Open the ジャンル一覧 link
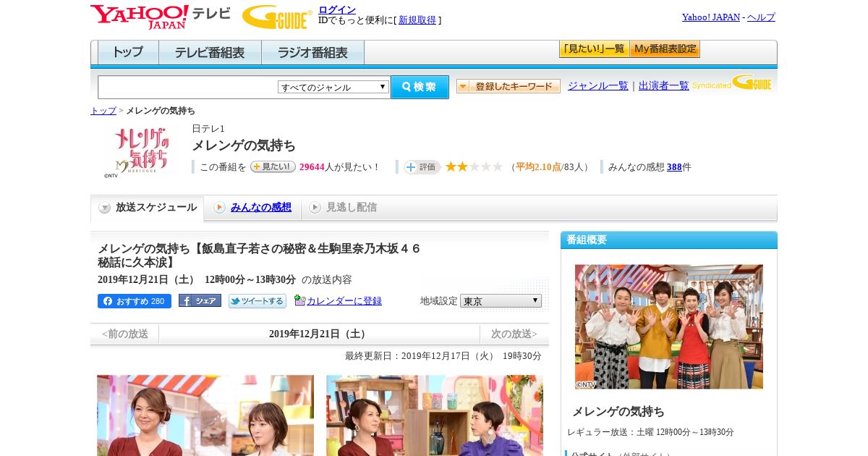Image resolution: width=868 pixels, height=456 pixels. 598,85
